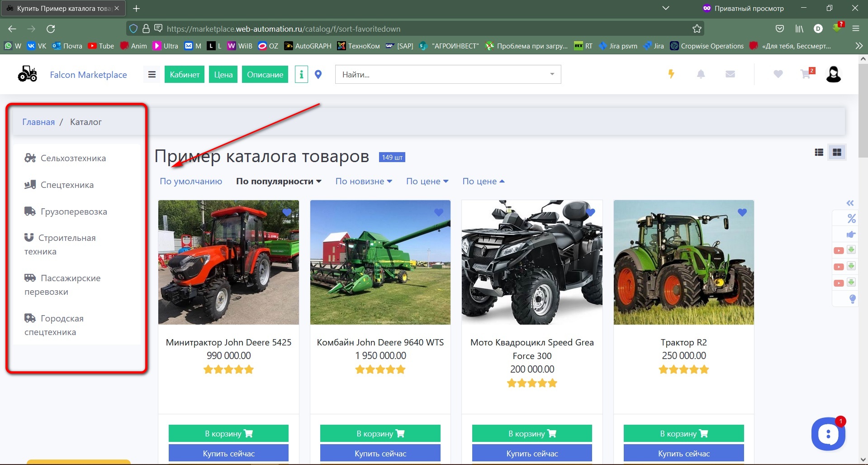The image size is (868, 465).
Task: Click the browser address bar URL
Action: coord(284,29)
